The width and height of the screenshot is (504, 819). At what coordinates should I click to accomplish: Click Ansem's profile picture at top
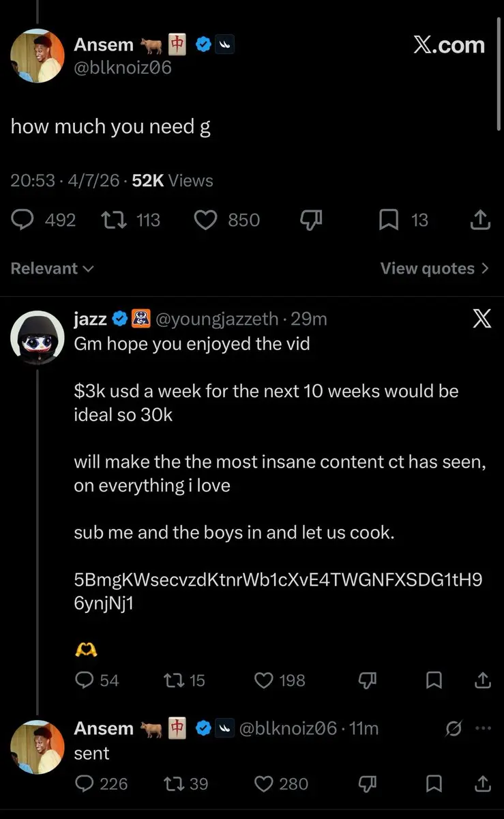coord(37,56)
